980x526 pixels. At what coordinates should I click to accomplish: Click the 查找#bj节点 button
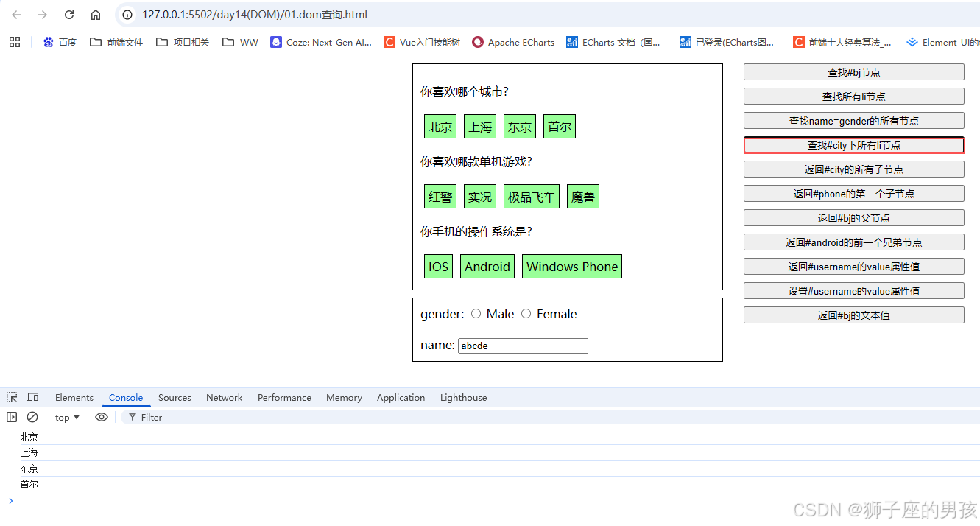[x=853, y=71]
